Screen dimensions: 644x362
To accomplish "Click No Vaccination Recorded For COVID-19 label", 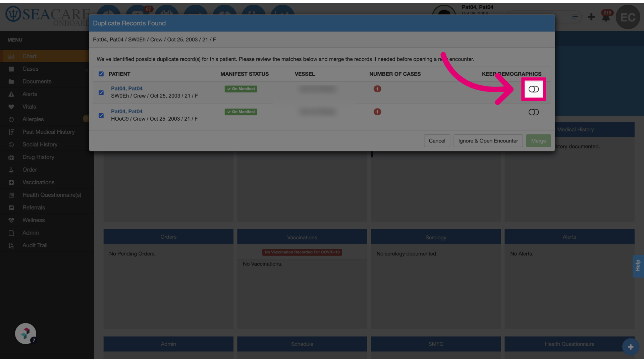I will coord(302,252).
